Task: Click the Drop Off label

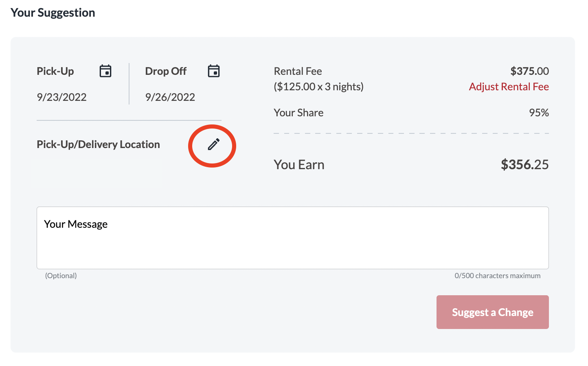Action: coord(166,71)
